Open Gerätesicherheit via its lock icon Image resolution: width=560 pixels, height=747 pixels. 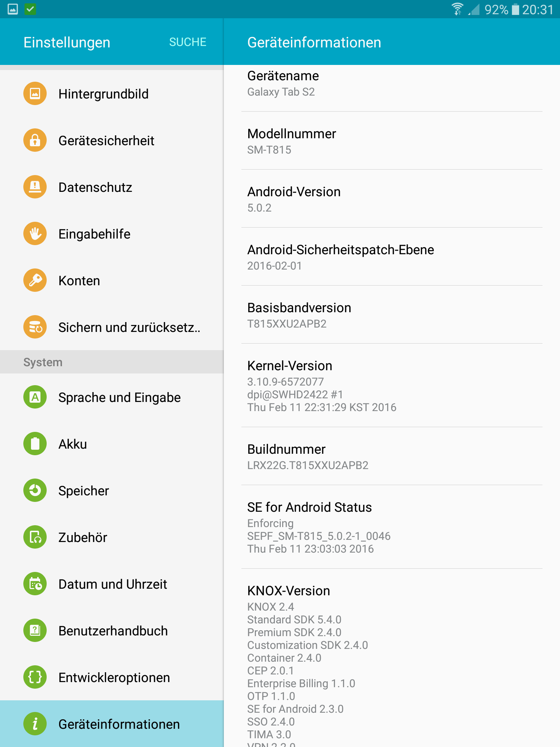coord(35,140)
